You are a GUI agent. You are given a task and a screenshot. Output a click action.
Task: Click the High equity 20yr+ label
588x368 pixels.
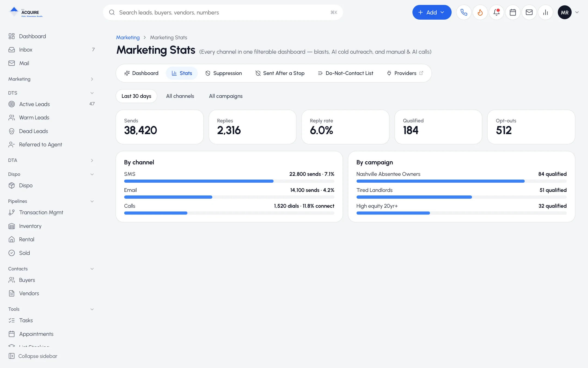tap(377, 206)
